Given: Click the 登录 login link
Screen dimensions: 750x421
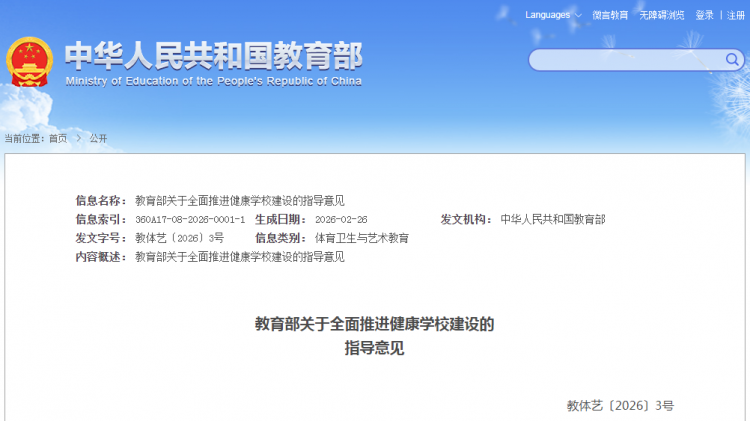Looking at the screenshot, I should [705, 15].
